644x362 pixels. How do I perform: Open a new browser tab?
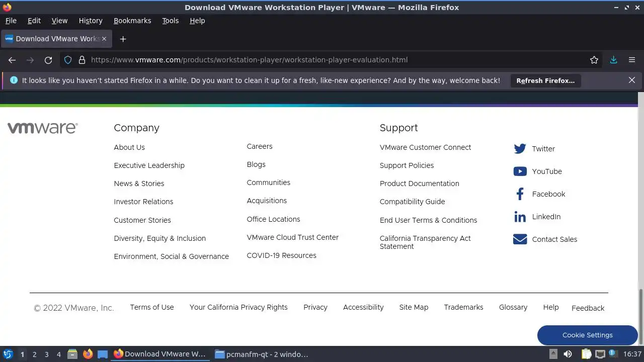[123, 39]
